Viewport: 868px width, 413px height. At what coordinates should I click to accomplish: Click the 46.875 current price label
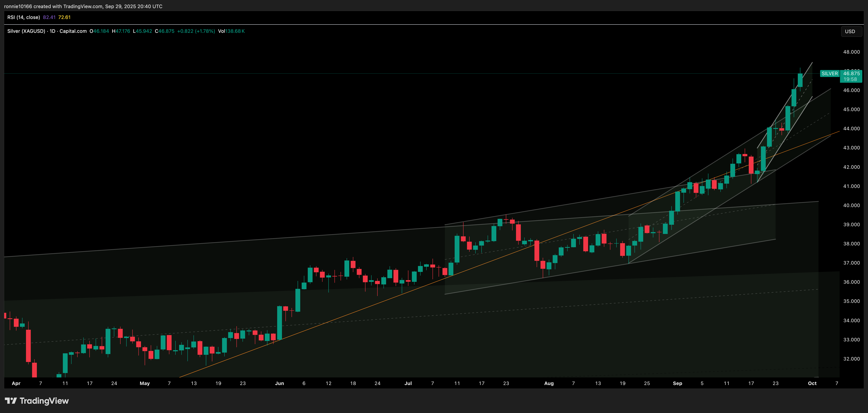point(851,73)
